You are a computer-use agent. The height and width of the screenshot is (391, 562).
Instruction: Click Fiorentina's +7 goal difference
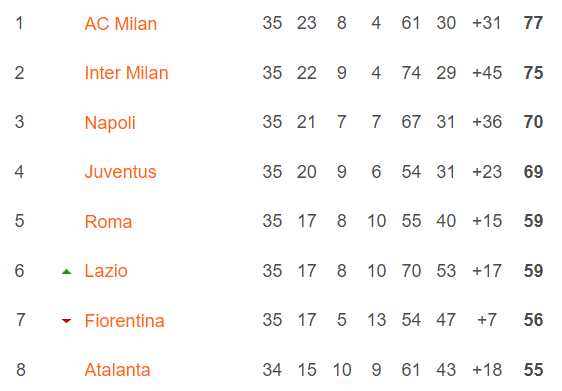(x=487, y=320)
